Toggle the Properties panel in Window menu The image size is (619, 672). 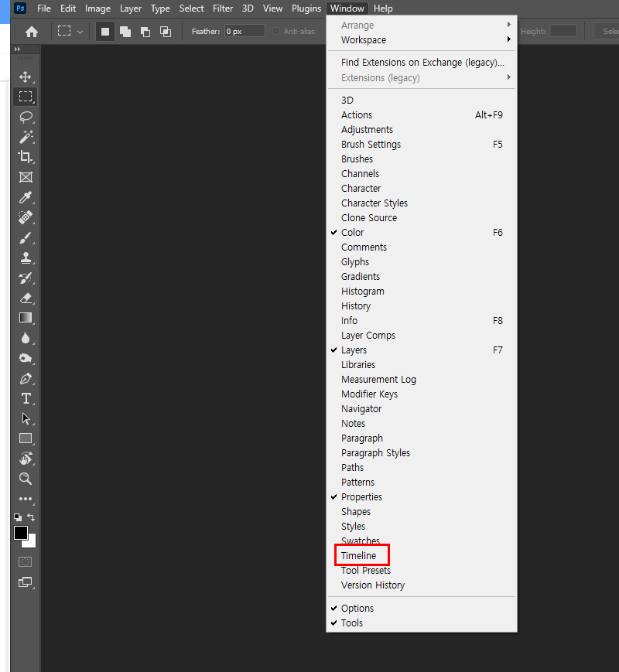click(x=421, y=496)
